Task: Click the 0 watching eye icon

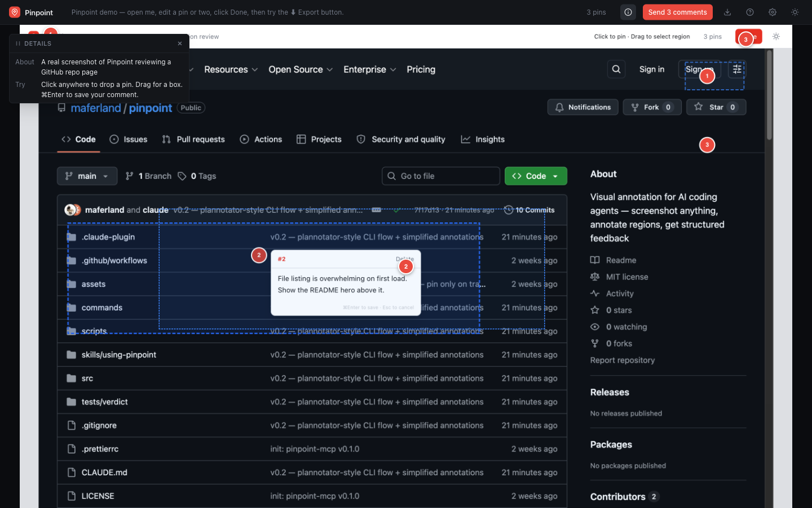Action: 595,327
